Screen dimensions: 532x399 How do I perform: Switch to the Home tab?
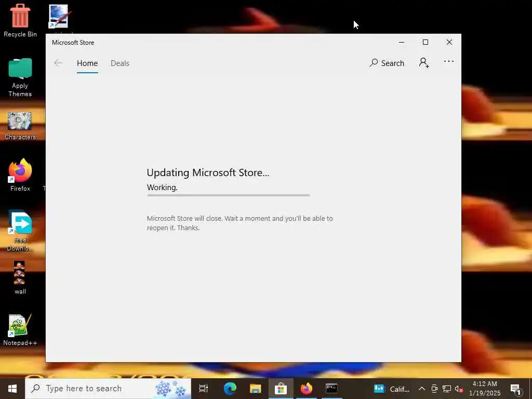(x=87, y=63)
